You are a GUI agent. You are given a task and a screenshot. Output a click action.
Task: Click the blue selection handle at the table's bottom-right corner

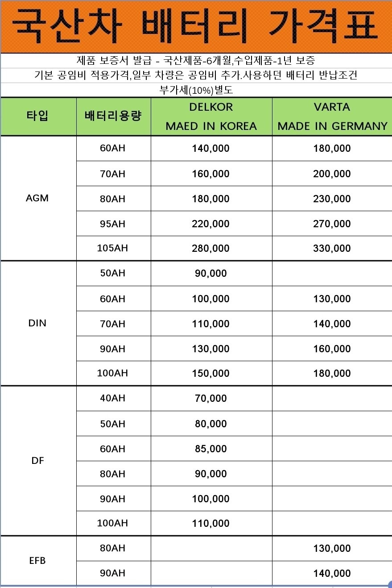click(x=389, y=584)
